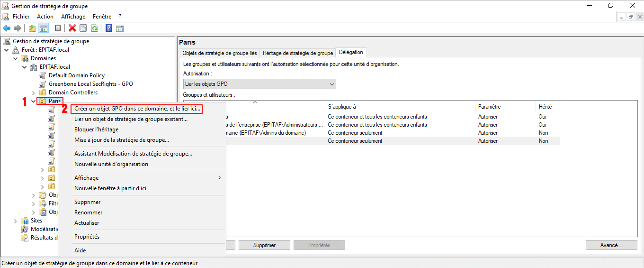Collapse the Paris organizational unit node

pyautogui.click(x=33, y=101)
